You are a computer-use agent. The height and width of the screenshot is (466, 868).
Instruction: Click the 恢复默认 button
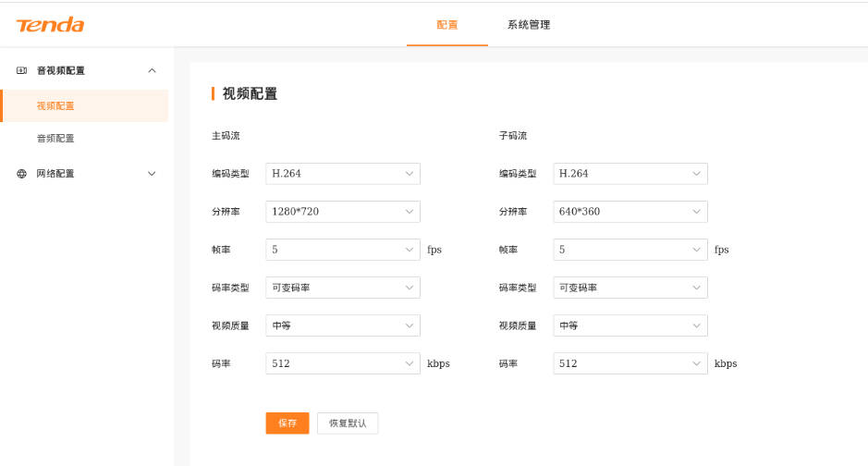[x=348, y=423]
